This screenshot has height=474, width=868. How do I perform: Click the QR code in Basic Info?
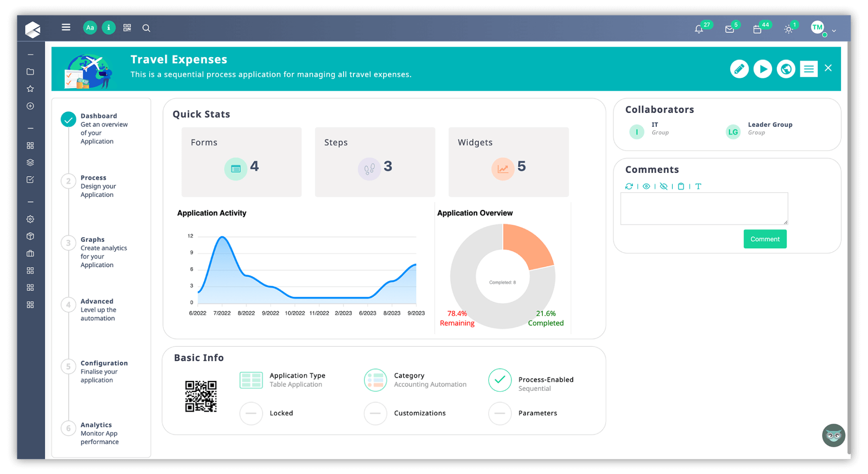[201, 396]
